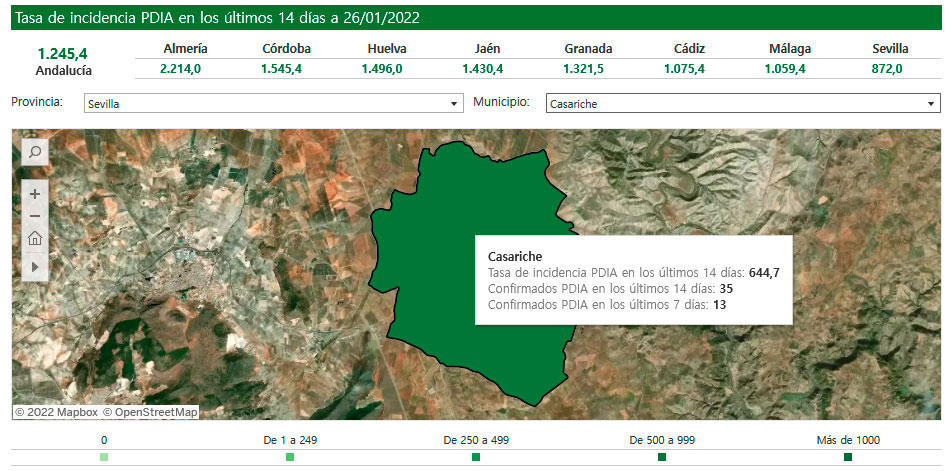Select the Almería province column
Image resolution: width=951 pixels, height=471 pixels.
click(x=185, y=48)
